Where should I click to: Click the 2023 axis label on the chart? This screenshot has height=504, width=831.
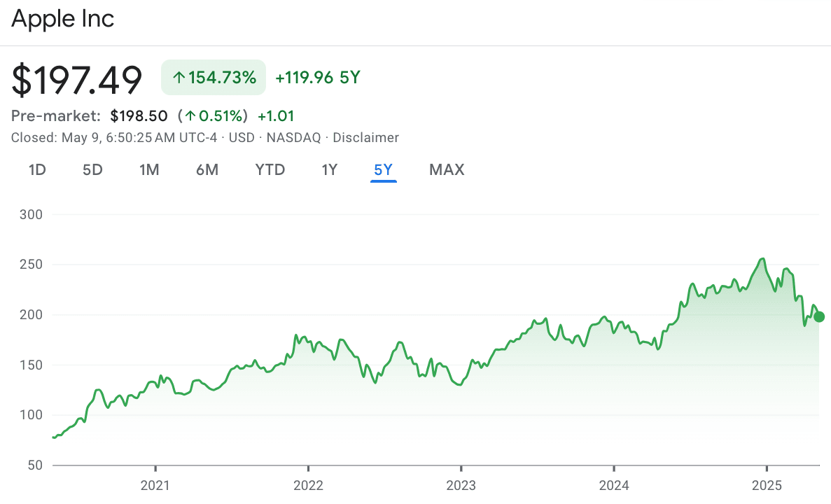pyautogui.click(x=463, y=484)
